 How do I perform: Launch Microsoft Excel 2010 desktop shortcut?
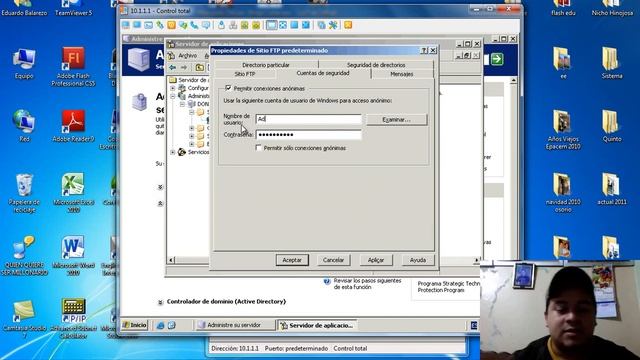point(73,193)
